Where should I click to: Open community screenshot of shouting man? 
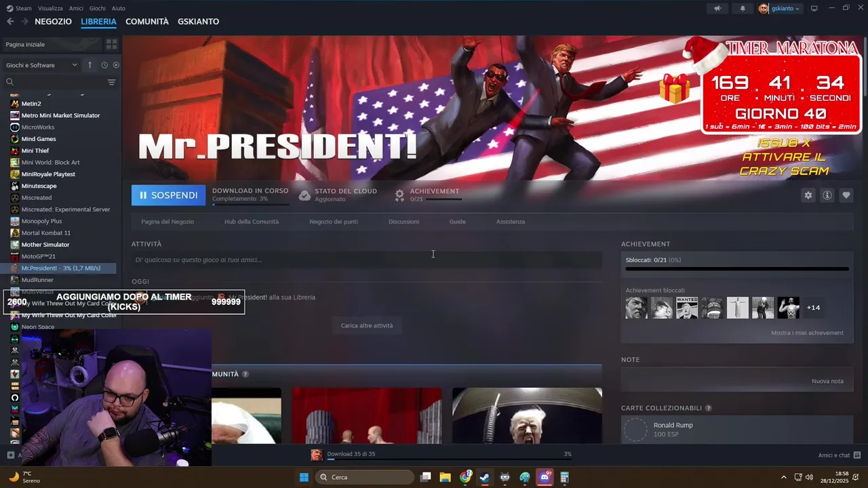[527, 416]
